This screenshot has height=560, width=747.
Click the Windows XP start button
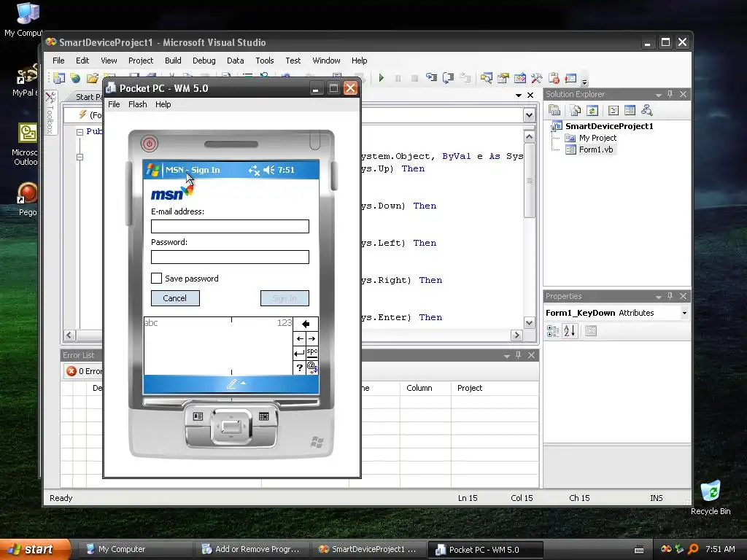click(x=34, y=549)
